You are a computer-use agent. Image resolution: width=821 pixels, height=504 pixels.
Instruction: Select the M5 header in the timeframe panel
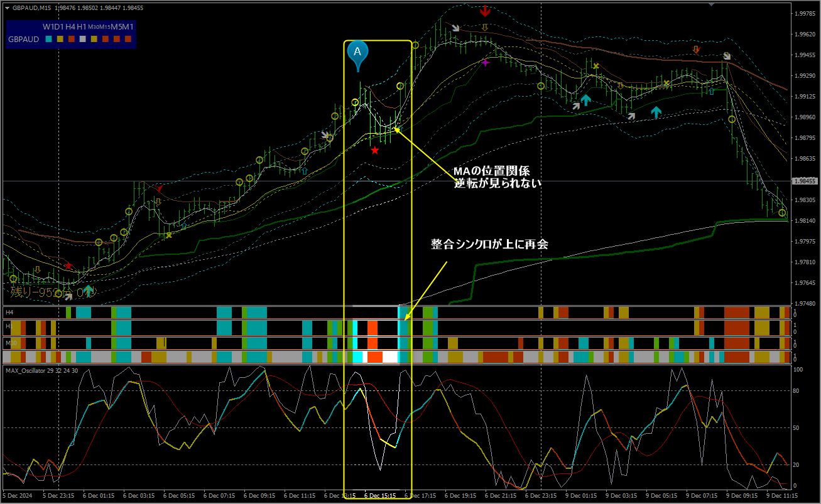pyautogui.click(x=116, y=27)
